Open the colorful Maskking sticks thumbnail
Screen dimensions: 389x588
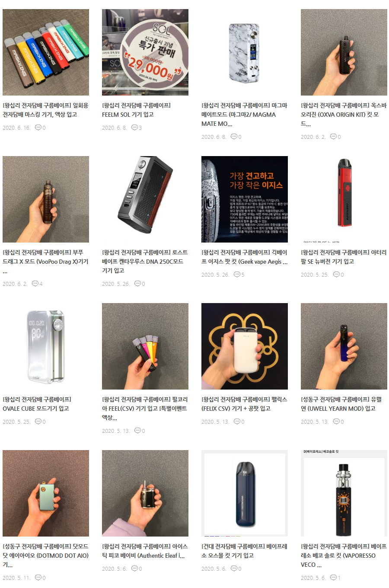46,52
